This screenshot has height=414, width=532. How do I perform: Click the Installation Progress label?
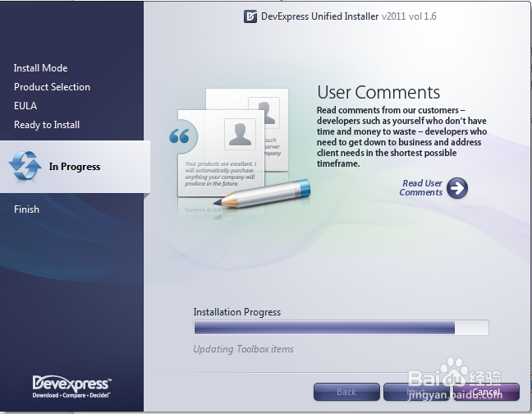pos(236,312)
